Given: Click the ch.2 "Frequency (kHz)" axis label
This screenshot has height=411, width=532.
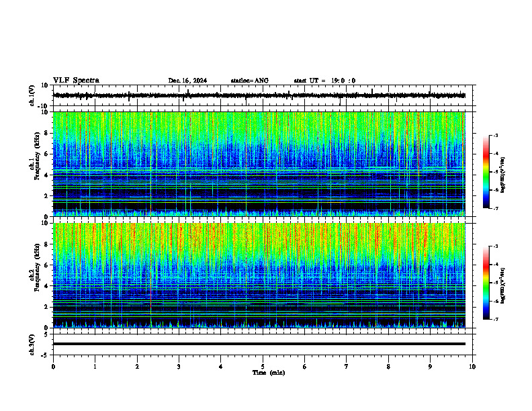Looking at the screenshot, I should (x=37, y=267).
